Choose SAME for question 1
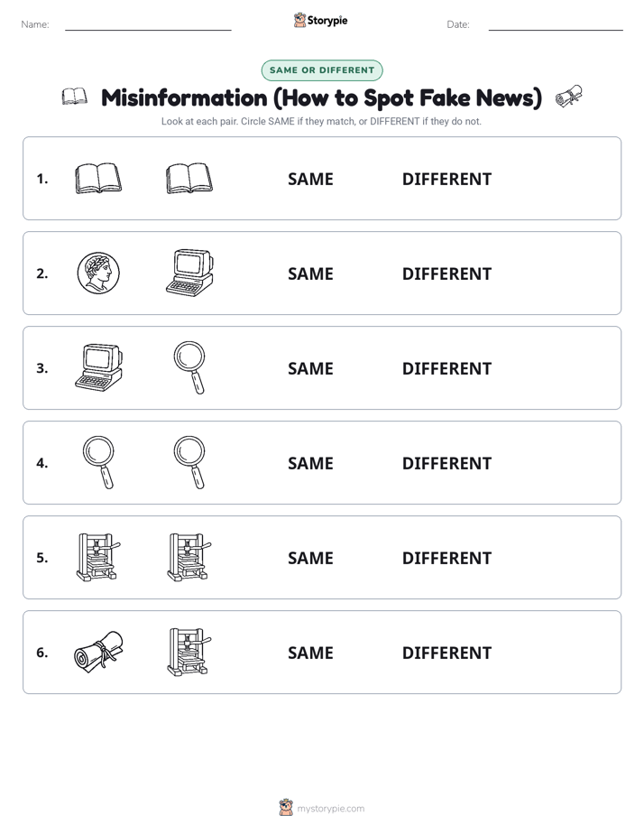The image size is (644, 834). click(x=310, y=180)
